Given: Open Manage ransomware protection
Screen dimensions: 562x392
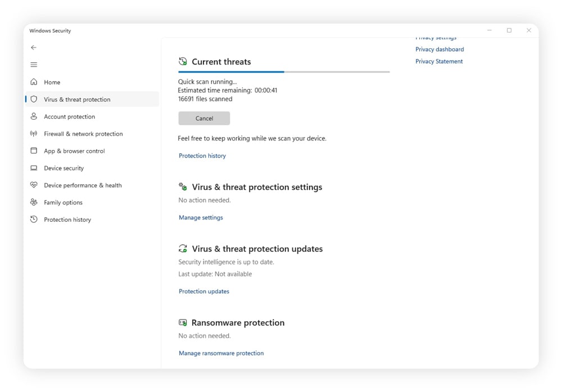Looking at the screenshot, I should pos(221,353).
